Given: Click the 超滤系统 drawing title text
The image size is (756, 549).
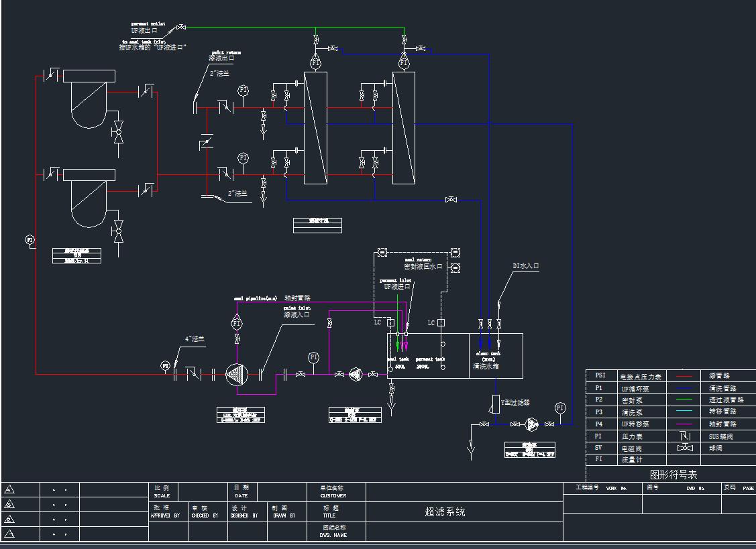Looking at the screenshot, I should (445, 512).
